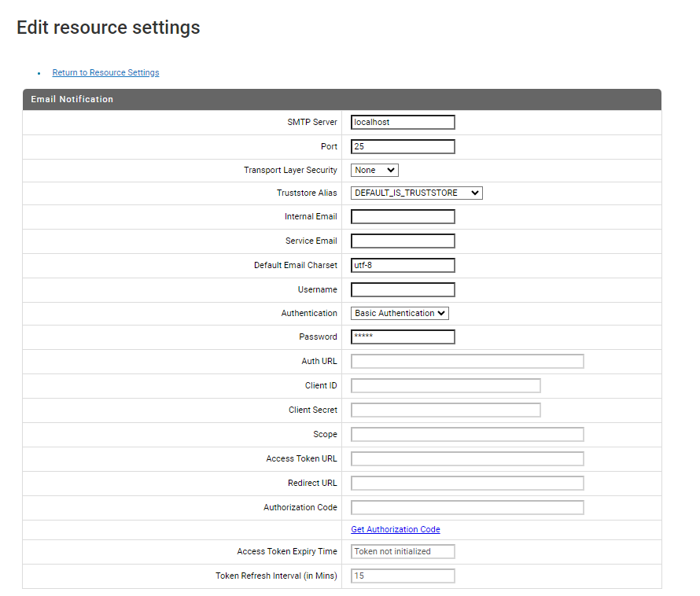700x596 pixels.
Task: Click into the Service Email field
Action: tap(403, 241)
